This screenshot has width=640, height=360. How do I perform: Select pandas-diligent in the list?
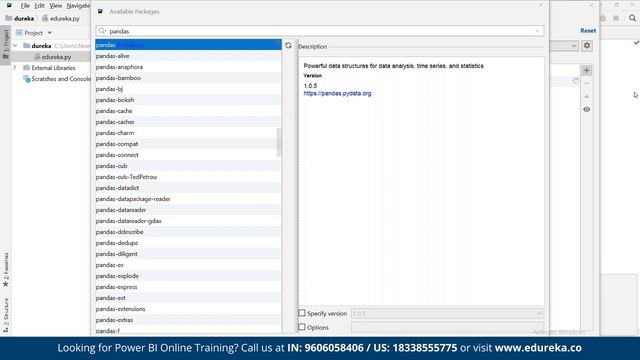tap(188, 254)
